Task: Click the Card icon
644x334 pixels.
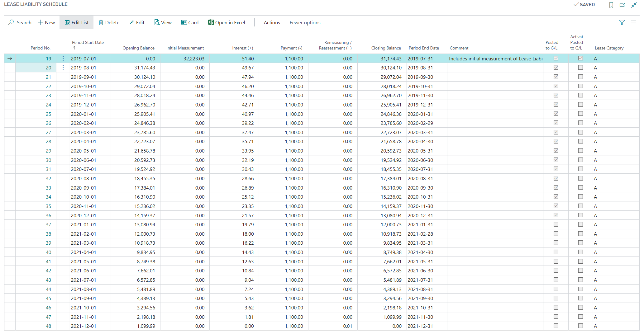Action: (x=184, y=22)
